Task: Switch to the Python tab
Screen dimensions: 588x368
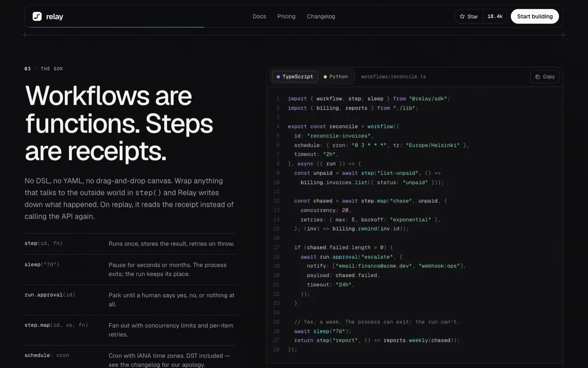Action: click(x=336, y=77)
